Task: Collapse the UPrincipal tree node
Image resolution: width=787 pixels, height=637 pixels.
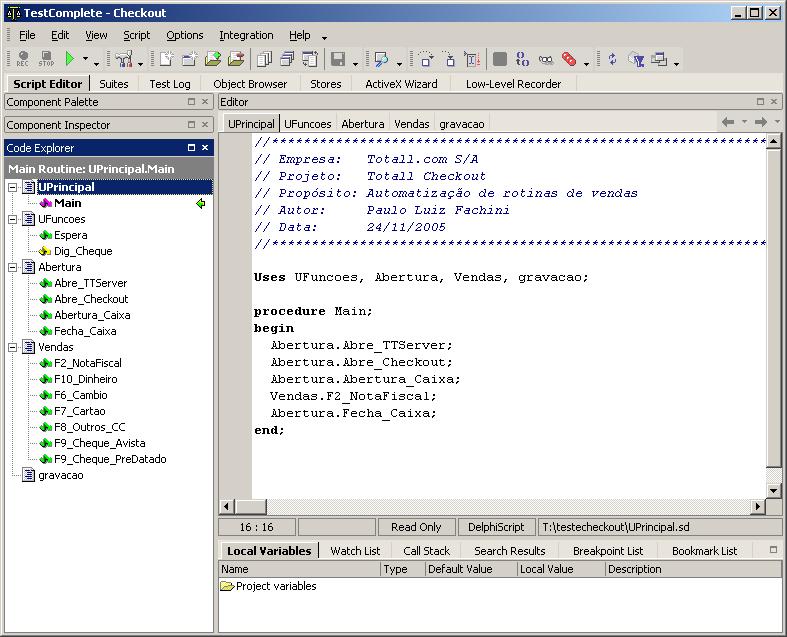Action: 13,187
